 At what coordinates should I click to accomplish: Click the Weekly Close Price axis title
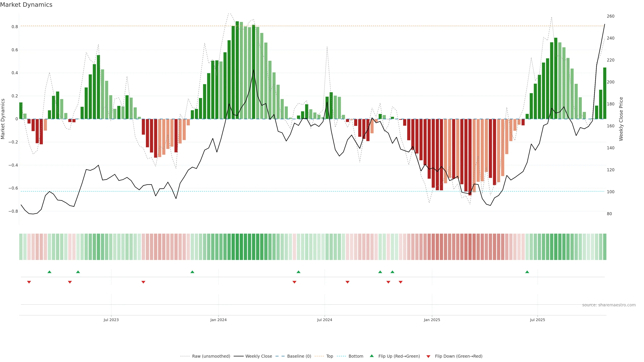pyautogui.click(x=621, y=119)
